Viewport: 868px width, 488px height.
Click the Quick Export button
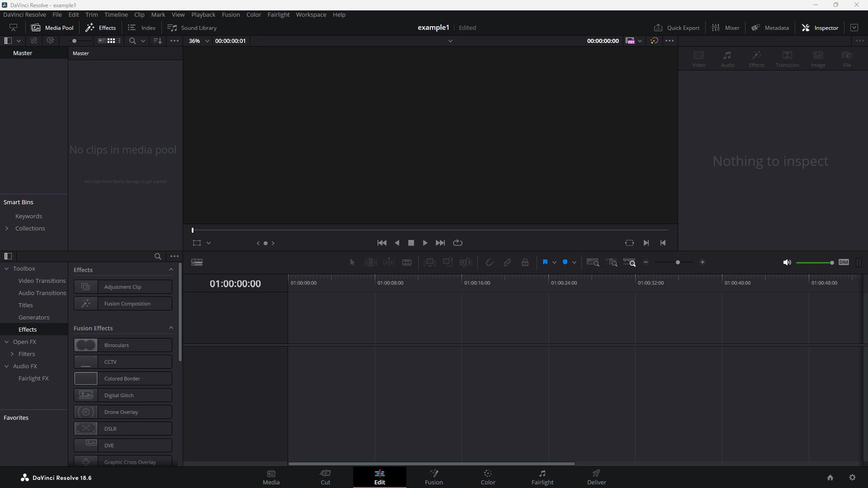click(677, 28)
